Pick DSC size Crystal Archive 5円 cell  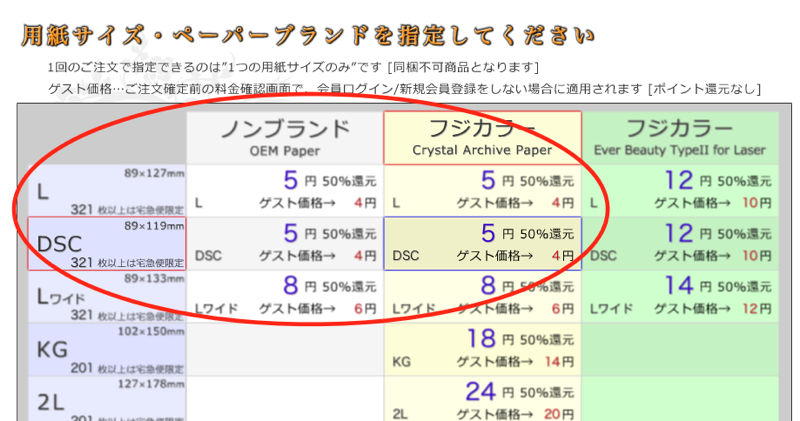pos(483,243)
